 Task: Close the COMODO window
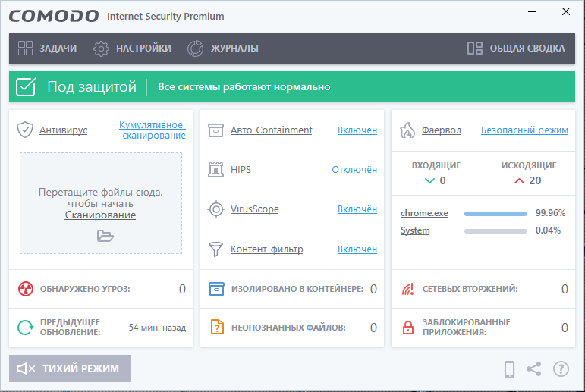(x=566, y=12)
